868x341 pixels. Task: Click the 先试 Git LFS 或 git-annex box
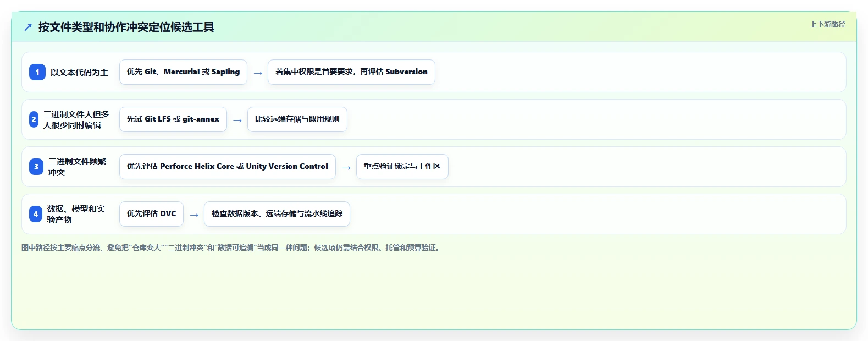(173, 119)
